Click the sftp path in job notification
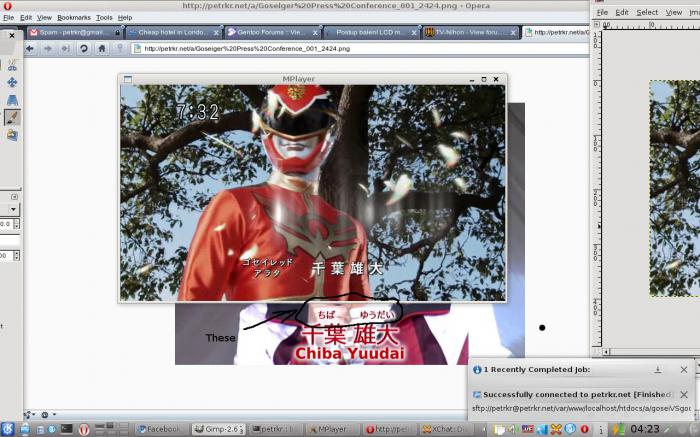 (581, 408)
